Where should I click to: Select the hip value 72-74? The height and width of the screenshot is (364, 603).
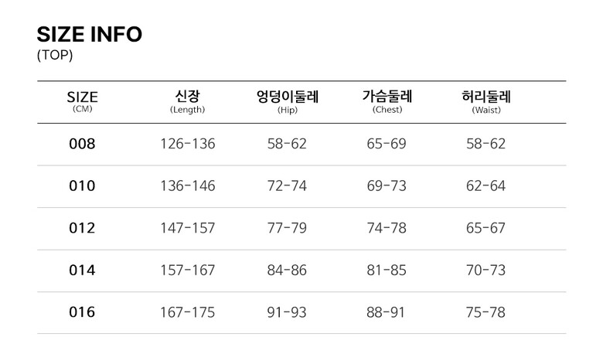pos(287,186)
